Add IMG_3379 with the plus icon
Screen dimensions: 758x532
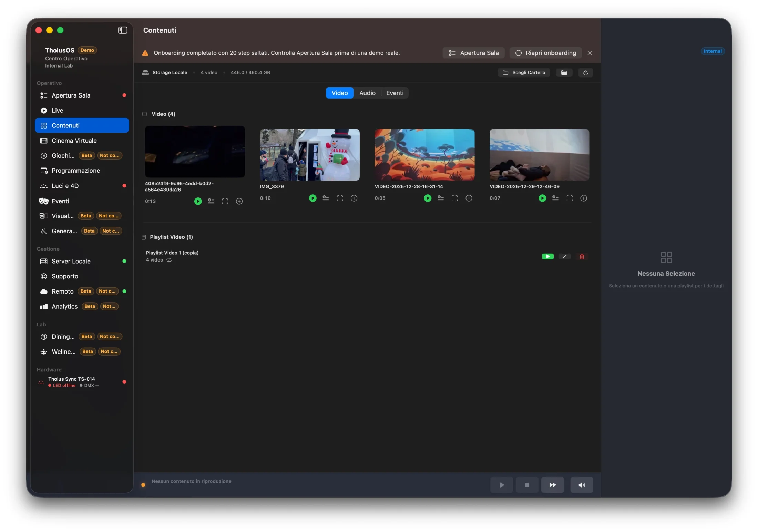(x=354, y=198)
